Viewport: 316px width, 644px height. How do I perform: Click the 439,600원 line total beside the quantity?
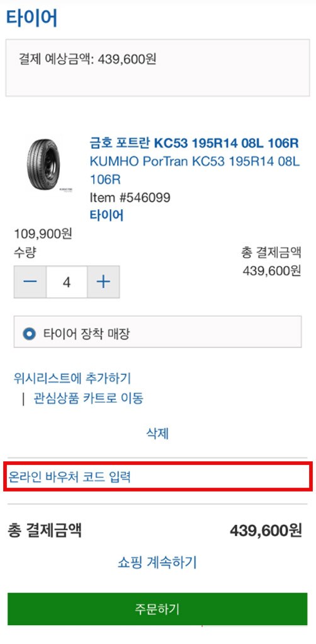[x=272, y=271]
